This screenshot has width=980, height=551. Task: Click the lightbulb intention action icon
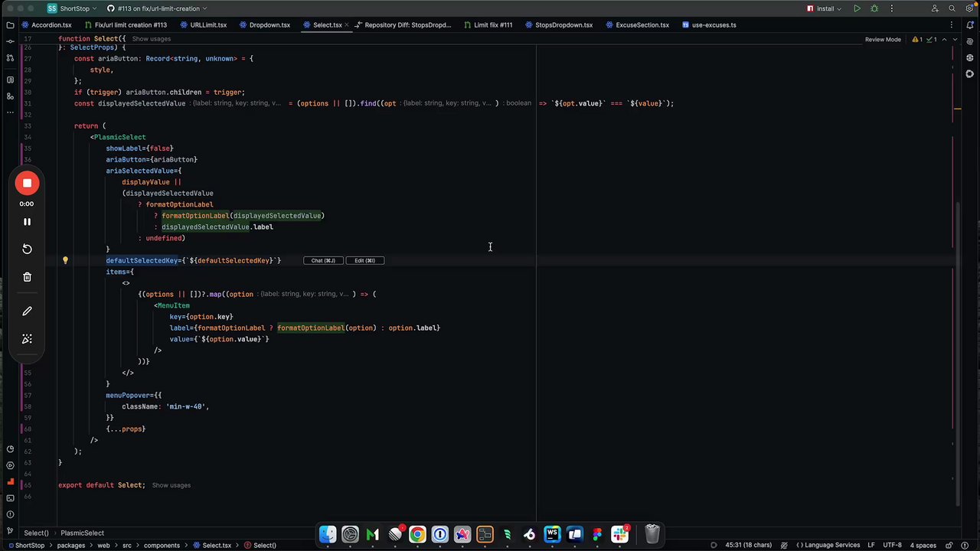pyautogui.click(x=65, y=260)
